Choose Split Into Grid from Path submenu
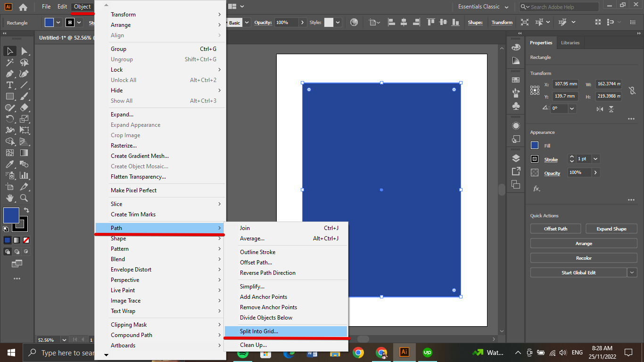This screenshot has width=644, height=362. [259, 331]
